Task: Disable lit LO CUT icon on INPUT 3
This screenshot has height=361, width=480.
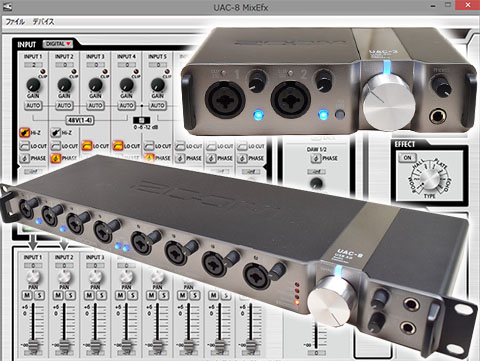Action: (x=87, y=146)
